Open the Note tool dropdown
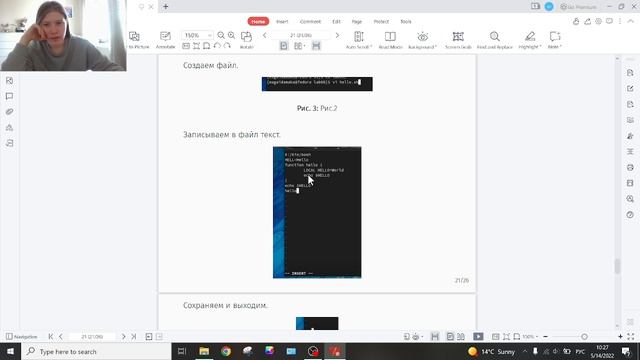The height and width of the screenshot is (360, 640). click(x=555, y=40)
